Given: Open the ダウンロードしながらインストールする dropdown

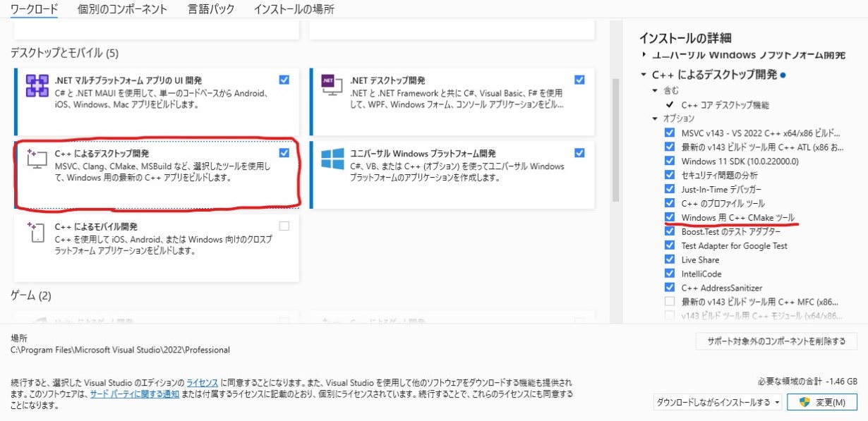Looking at the screenshot, I should point(718,402).
